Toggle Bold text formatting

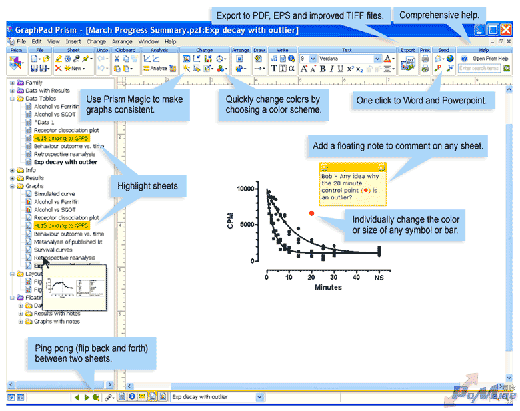click(x=322, y=69)
